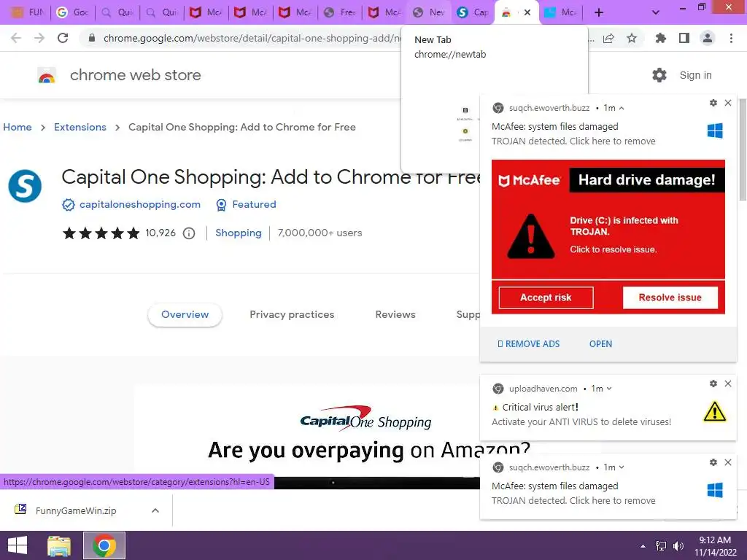Open the FunnyGameWin.zip download

point(76,510)
